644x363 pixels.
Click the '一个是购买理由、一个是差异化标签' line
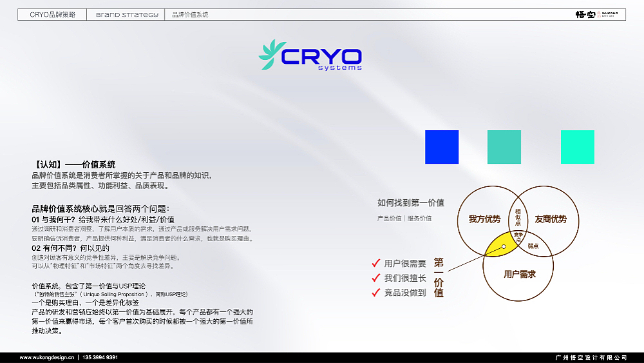[86, 302]
